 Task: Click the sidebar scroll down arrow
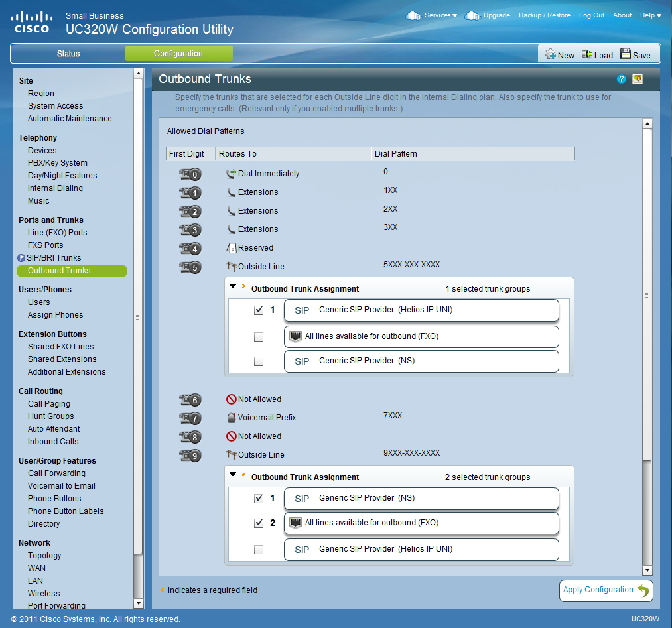point(139,603)
